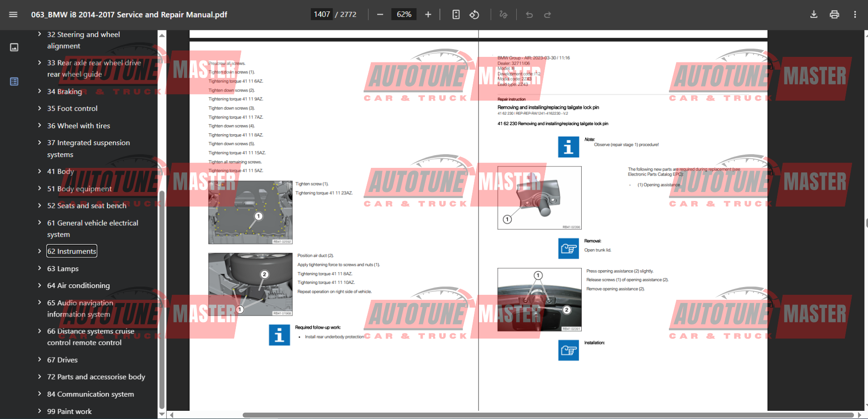Expand the 64 Air conditioning chevron

click(x=40, y=285)
